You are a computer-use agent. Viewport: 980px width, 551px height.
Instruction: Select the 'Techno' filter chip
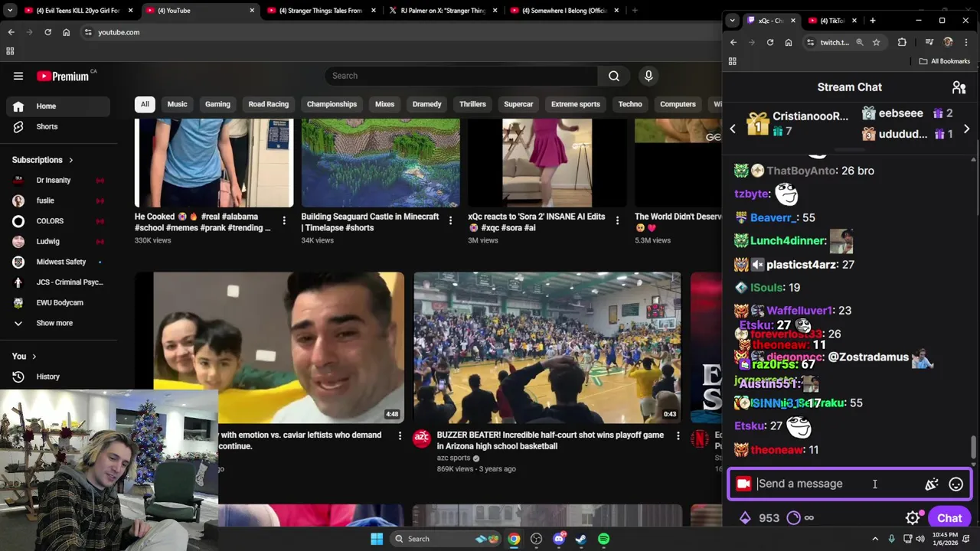point(630,104)
